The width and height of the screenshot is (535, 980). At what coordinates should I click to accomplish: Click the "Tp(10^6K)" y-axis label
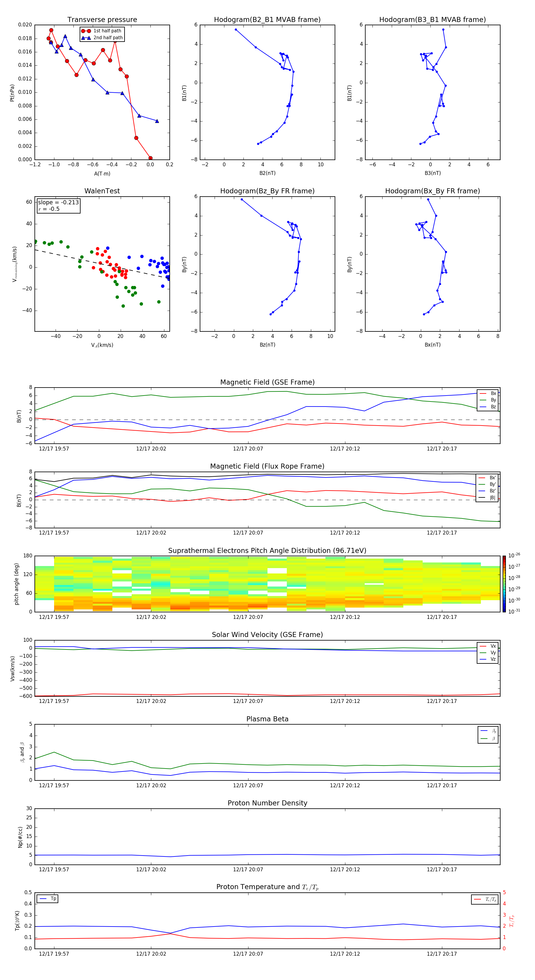17,921
